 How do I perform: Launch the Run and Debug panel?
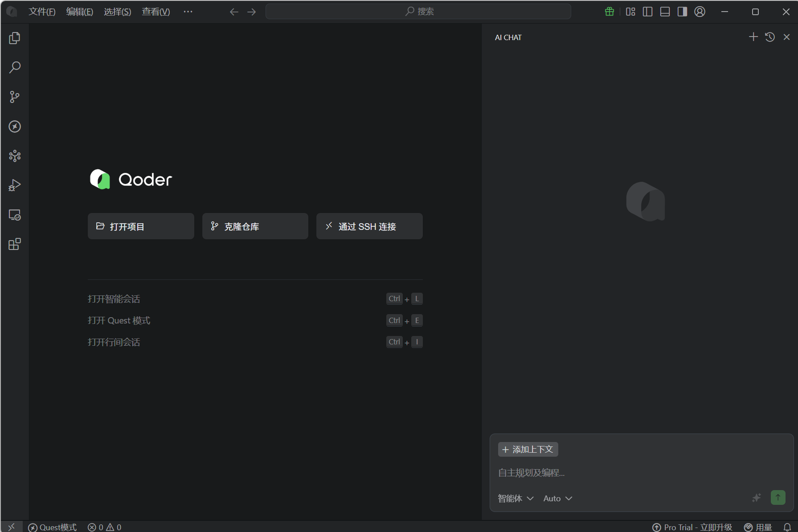point(15,185)
